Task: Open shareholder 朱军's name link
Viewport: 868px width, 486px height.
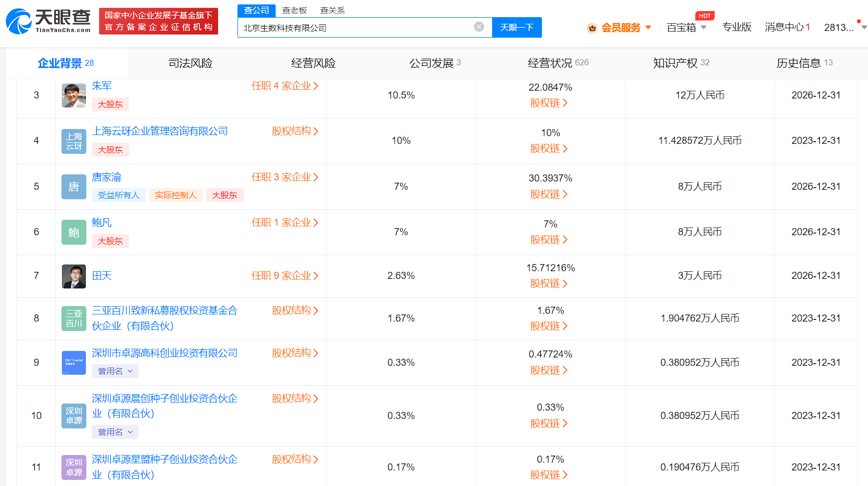Action: [102, 86]
